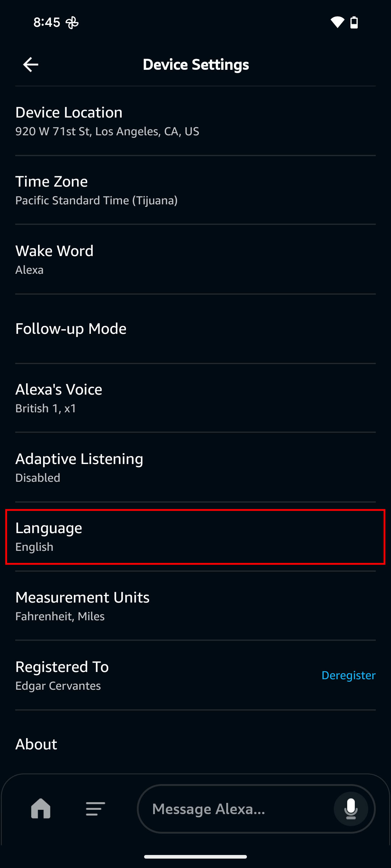Open Time Zone setting
Screen dimensions: 391x868
195,190
